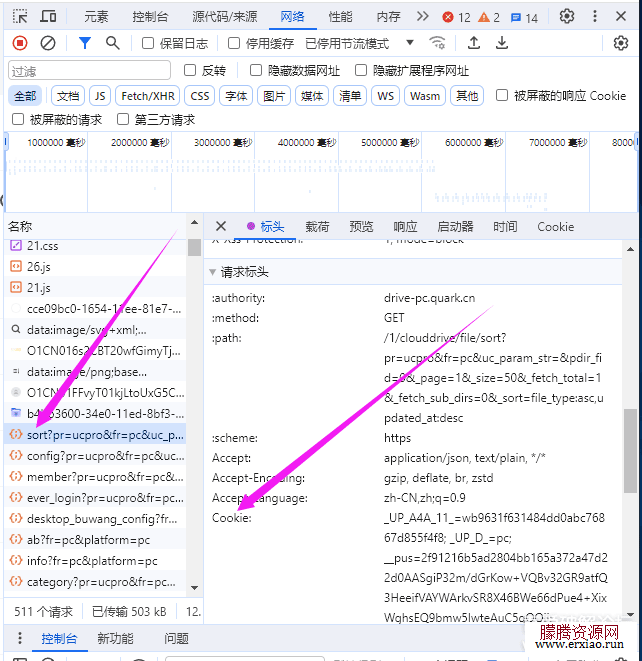The width and height of the screenshot is (642, 661).
Task: Activate the inspect element picker icon
Action: click(20, 16)
